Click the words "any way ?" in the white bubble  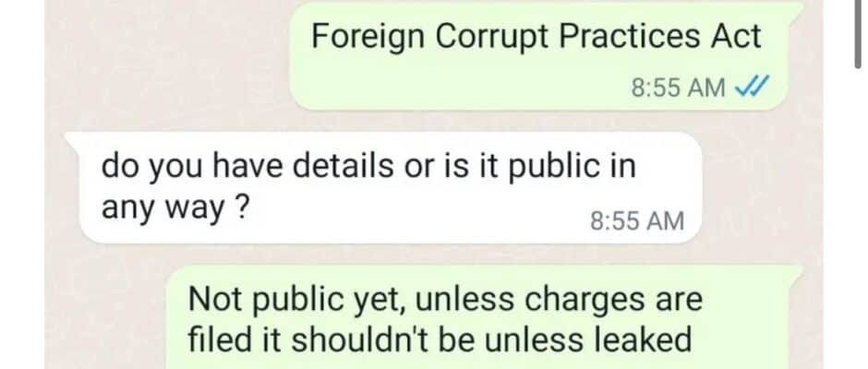[x=174, y=208]
